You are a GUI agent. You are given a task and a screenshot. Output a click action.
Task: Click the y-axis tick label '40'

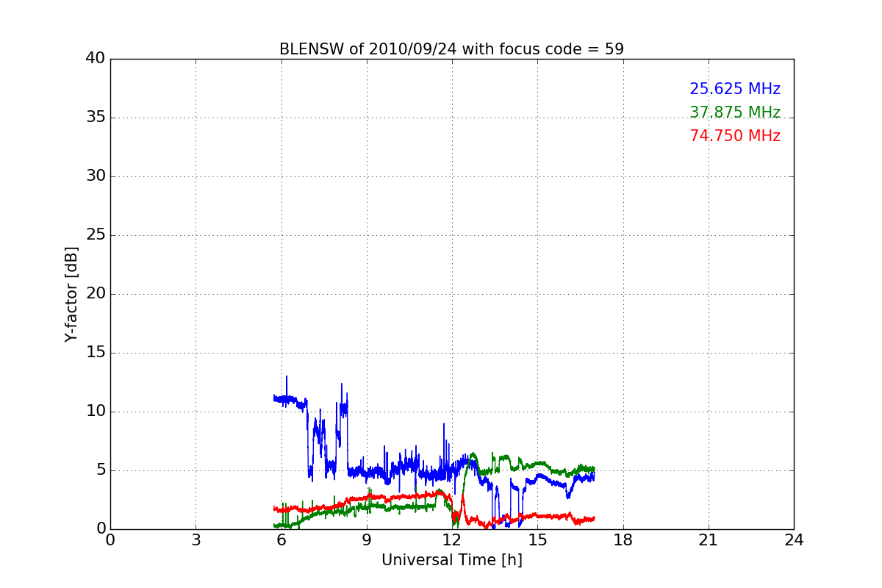[96, 59]
